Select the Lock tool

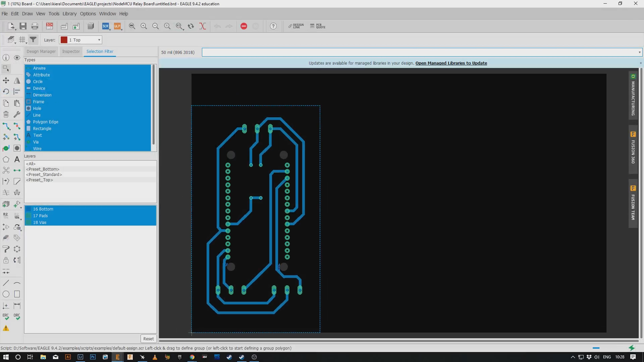(6, 260)
